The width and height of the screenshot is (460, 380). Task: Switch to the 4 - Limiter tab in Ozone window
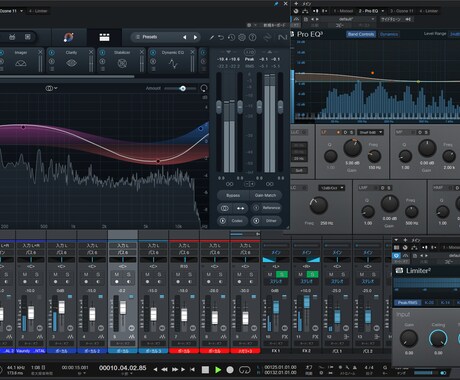pyautogui.click(x=38, y=11)
